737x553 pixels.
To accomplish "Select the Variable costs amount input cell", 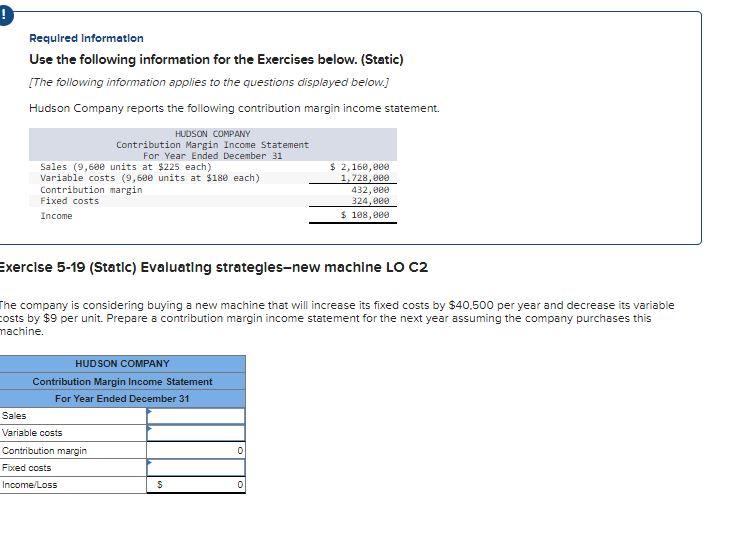I will [x=196, y=433].
